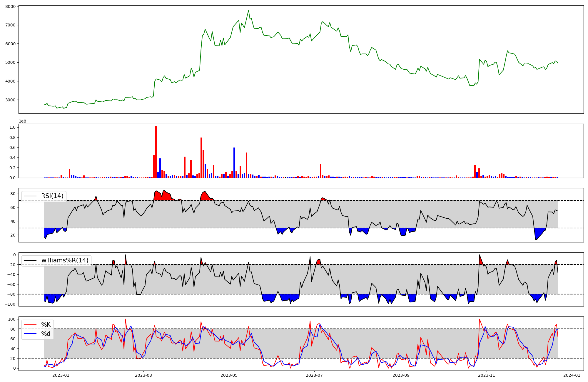Click the RSI(14) legend label
Image resolution: width=588 pixels, height=382 pixels.
pos(52,196)
